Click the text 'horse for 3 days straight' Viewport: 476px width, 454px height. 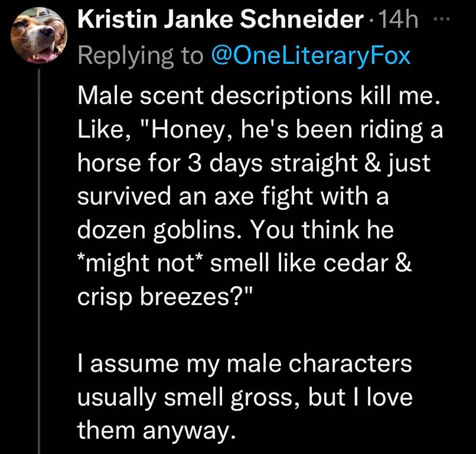click(x=208, y=165)
